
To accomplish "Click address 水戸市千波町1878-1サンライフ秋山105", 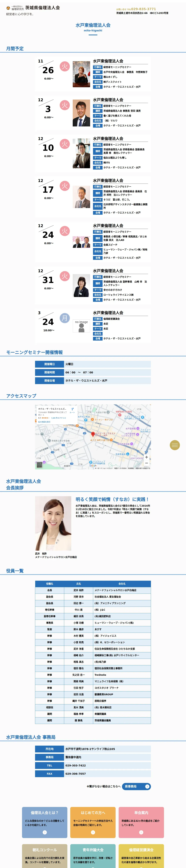I will [90, 749].
